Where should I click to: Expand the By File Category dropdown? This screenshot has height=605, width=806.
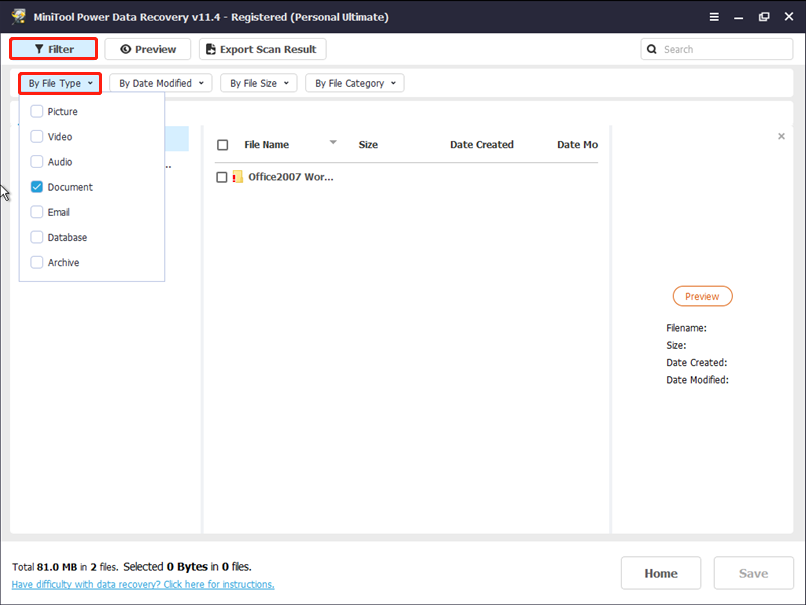[355, 84]
